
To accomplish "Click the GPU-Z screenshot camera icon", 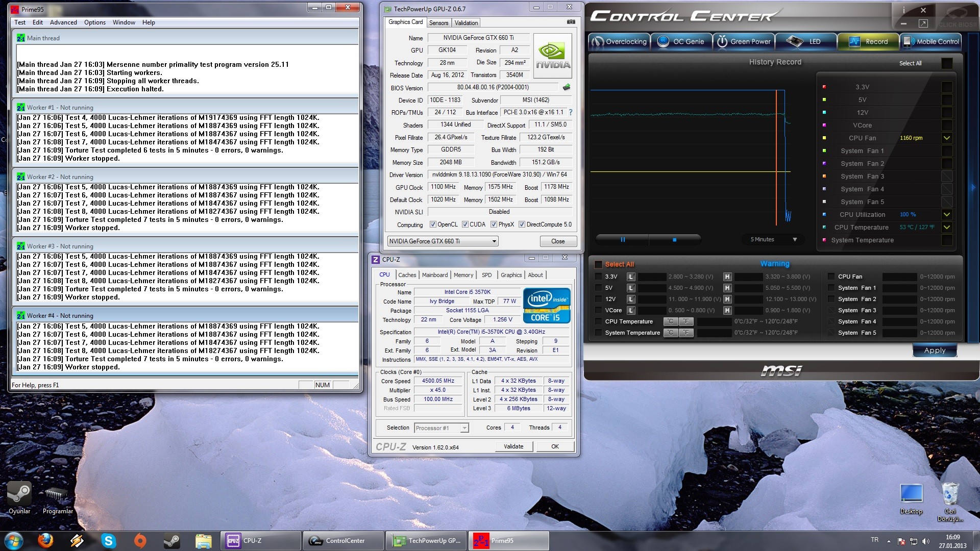I will point(571,22).
